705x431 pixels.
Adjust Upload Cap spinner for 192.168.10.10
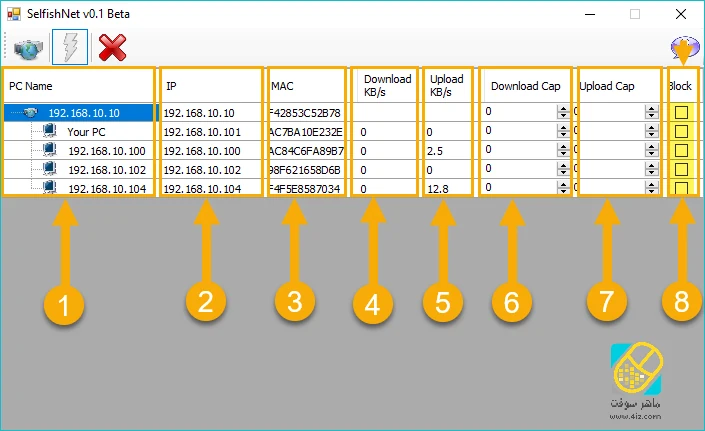[x=651, y=112]
